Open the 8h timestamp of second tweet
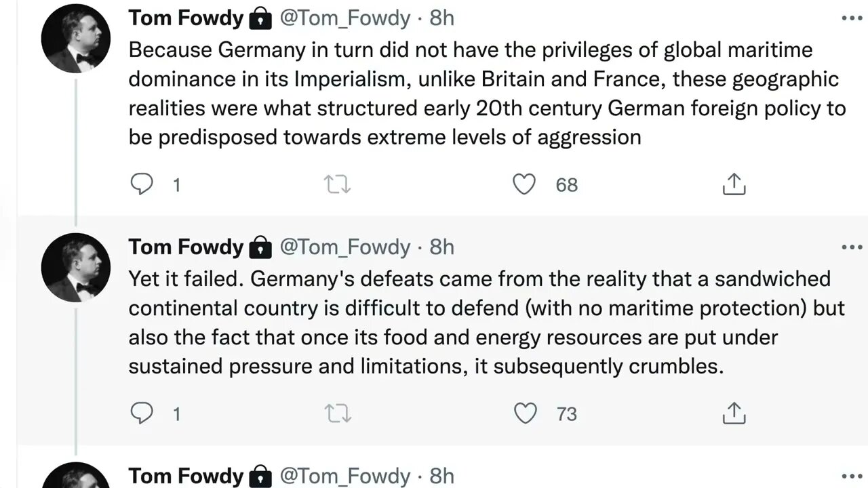 441,247
